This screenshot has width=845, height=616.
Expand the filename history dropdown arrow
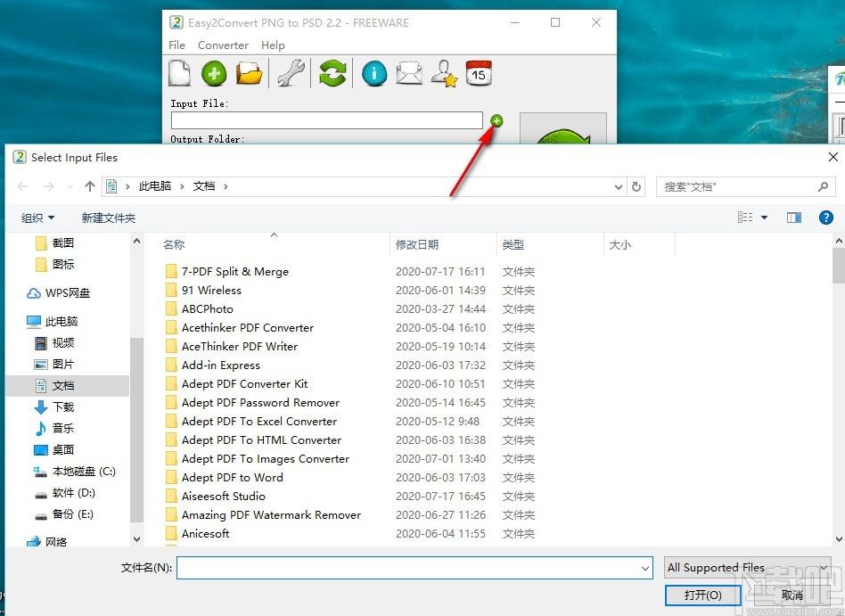tap(645, 568)
